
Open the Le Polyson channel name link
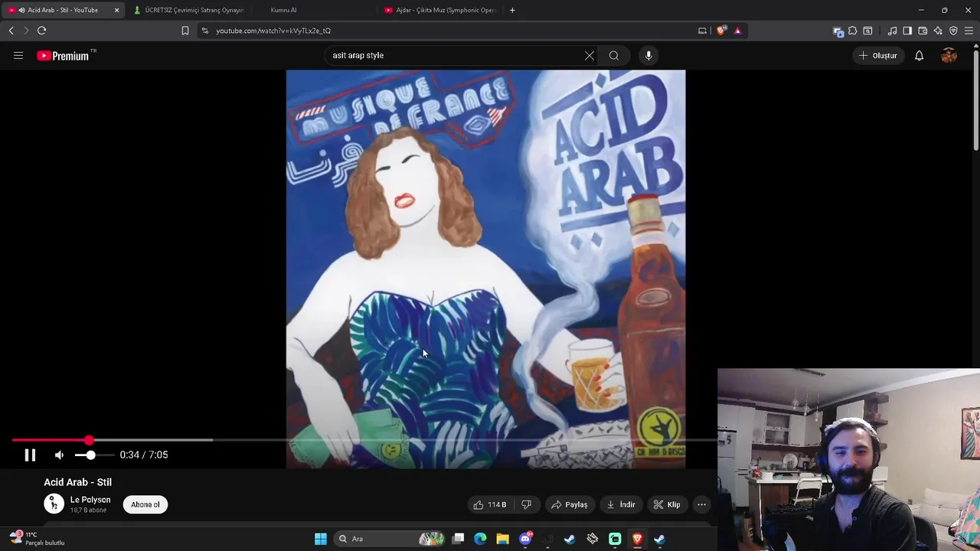(x=90, y=500)
